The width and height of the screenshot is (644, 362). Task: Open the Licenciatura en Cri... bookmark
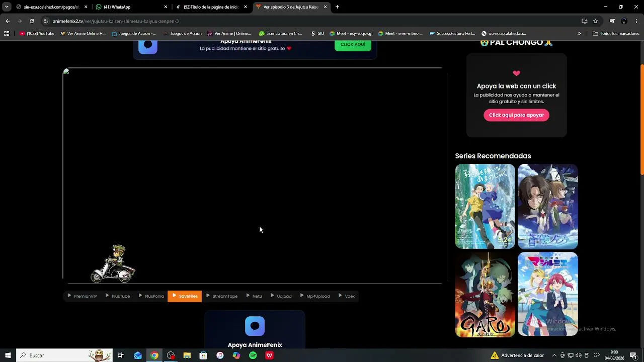[x=280, y=34]
